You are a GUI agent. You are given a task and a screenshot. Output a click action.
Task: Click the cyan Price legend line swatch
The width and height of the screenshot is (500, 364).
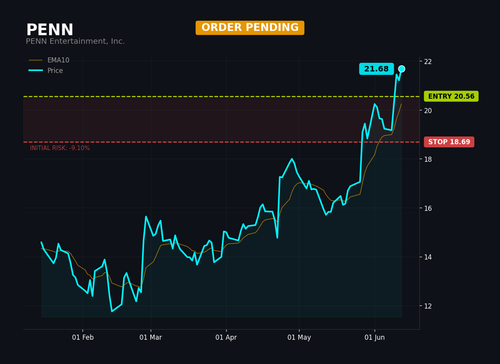[x=36, y=70]
